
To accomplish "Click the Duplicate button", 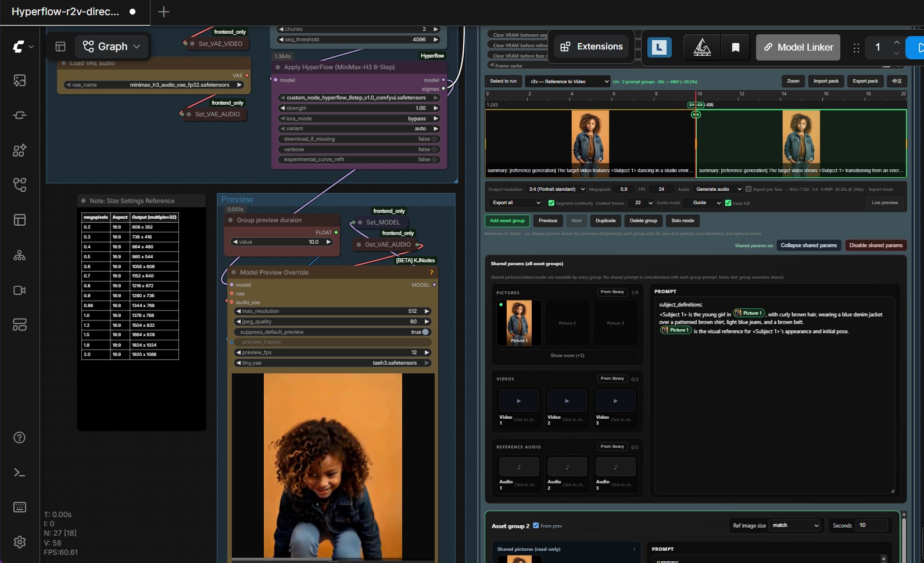I will pos(606,220).
